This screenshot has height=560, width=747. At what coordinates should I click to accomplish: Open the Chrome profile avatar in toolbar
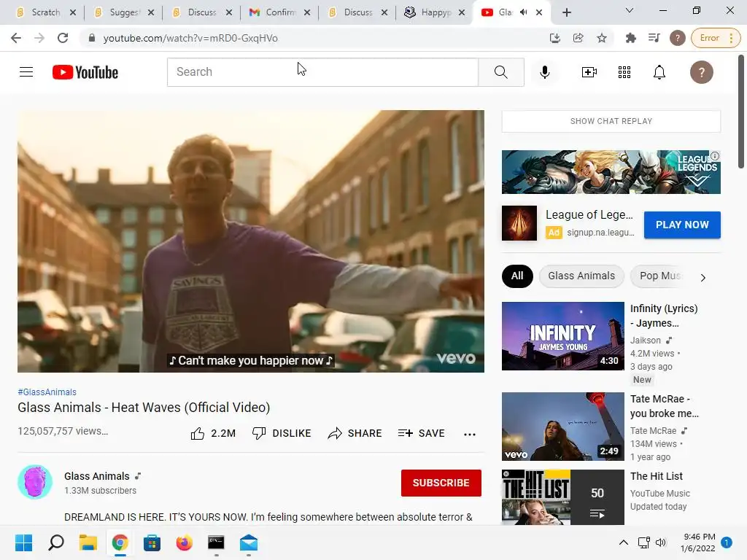(678, 38)
